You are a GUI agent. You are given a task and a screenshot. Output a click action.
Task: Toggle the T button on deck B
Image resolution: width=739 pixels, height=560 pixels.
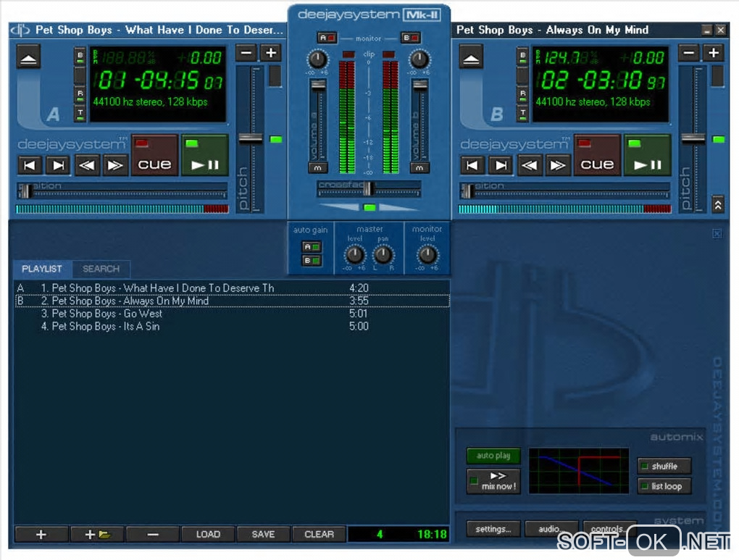click(522, 114)
